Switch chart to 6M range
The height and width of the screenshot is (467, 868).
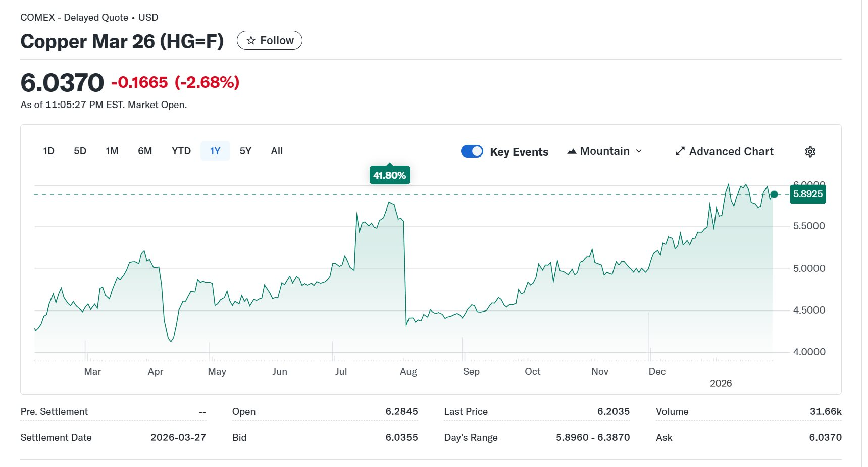click(x=145, y=151)
